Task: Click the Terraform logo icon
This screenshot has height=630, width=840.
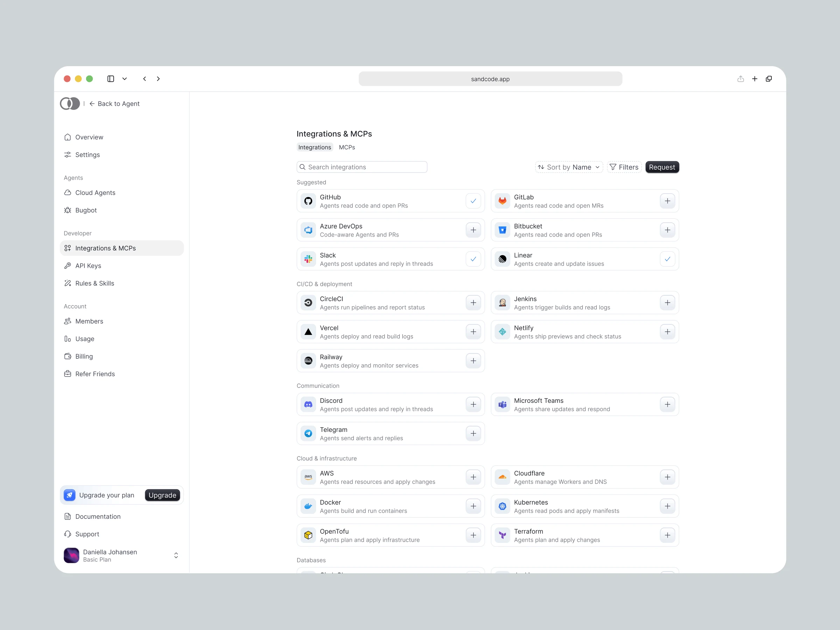Action: click(x=502, y=535)
